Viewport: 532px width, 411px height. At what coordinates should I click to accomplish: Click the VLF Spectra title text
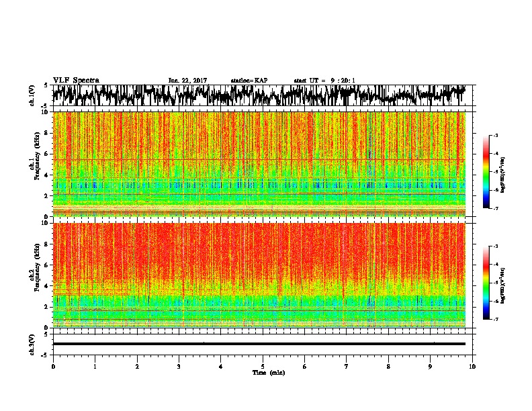(x=76, y=81)
